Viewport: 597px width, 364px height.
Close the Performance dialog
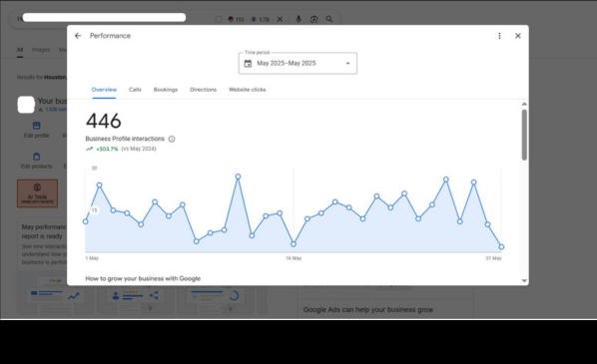[518, 36]
